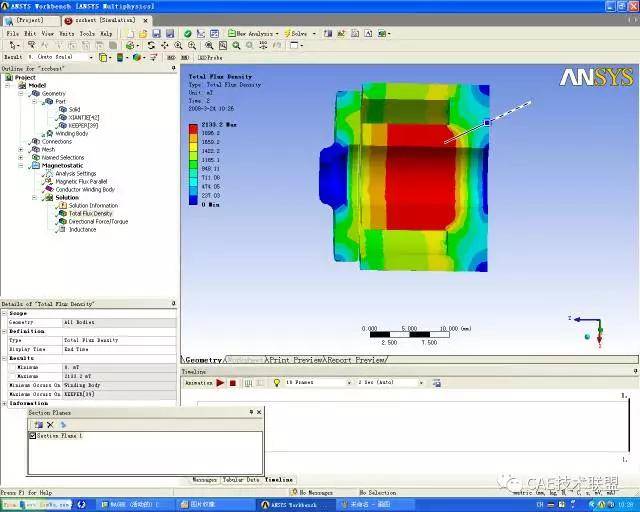Select the Pan arrows tool

coord(164,45)
